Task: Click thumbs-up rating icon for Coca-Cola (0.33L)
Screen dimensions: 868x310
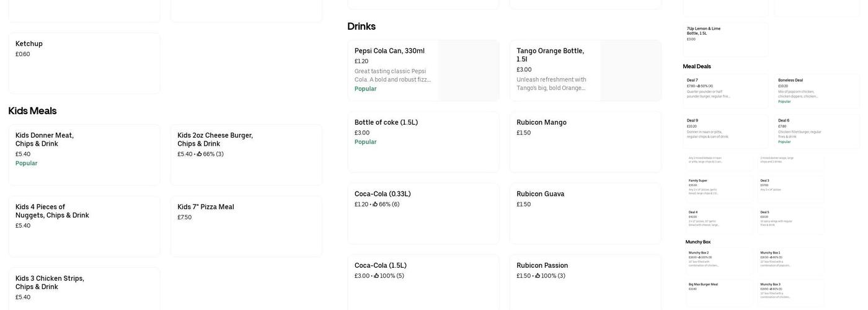Action: coord(376,205)
